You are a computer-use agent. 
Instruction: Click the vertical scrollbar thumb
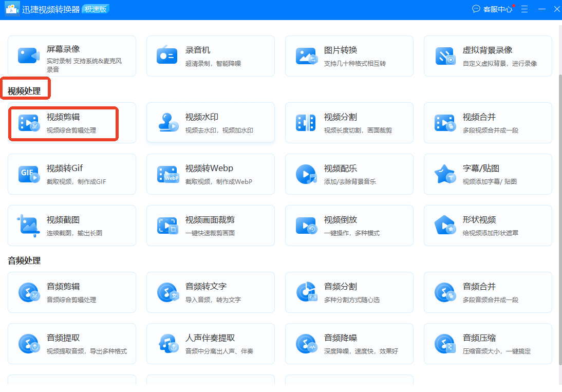point(560,219)
